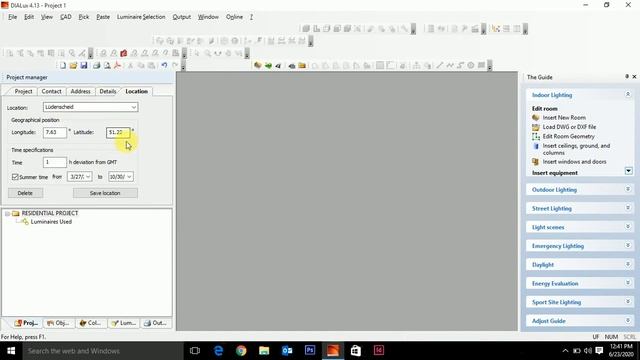Click the dark blue car-shaped toolbar icon
The width and height of the screenshot is (640, 360).
click(292, 65)
